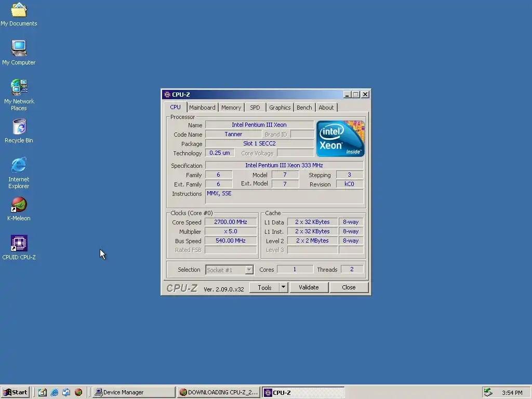Launch K-Meleon from the quick launch bar

point(78,392)
